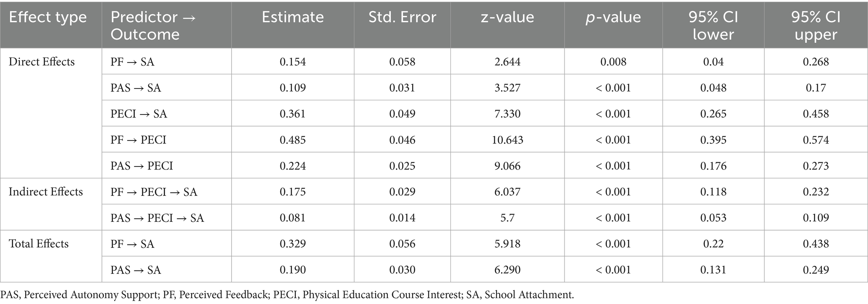
Task: Select the Predictor → Outcome header
Action: click(153, 26)
